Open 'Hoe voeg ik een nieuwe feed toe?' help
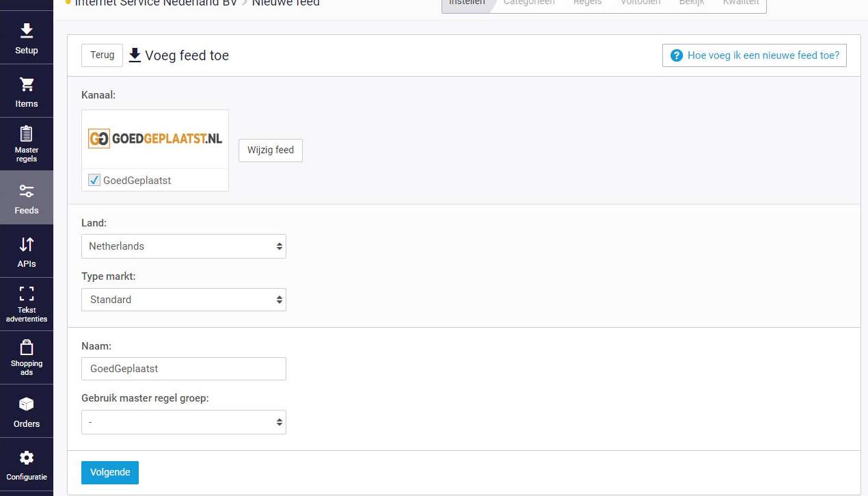Viewport: 868px width, 496px height. click(755, 55)
